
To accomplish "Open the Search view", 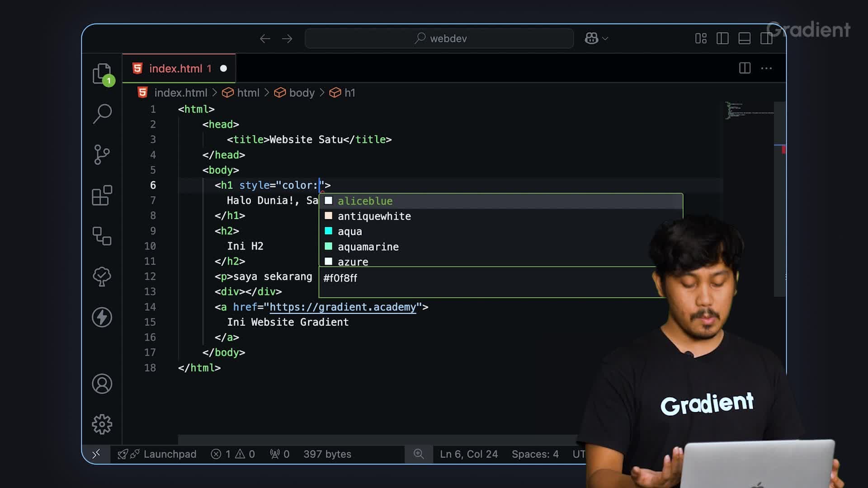I will (x=102, y=114).
